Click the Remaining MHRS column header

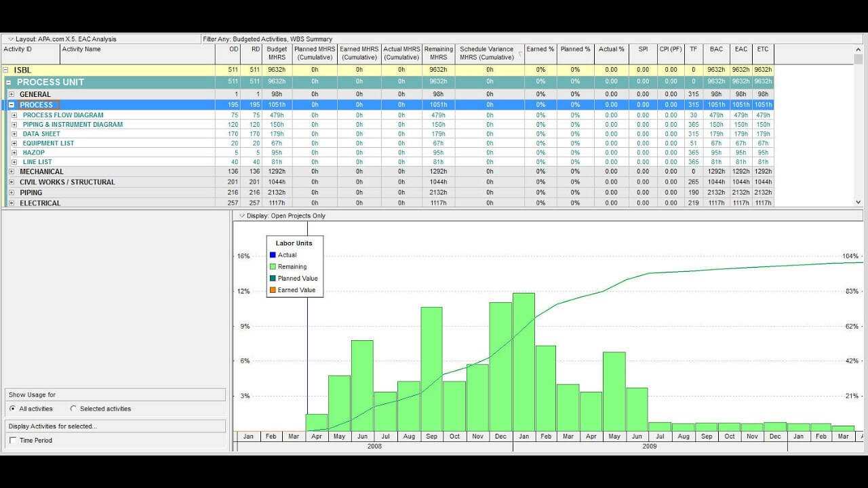click(439, 54)
